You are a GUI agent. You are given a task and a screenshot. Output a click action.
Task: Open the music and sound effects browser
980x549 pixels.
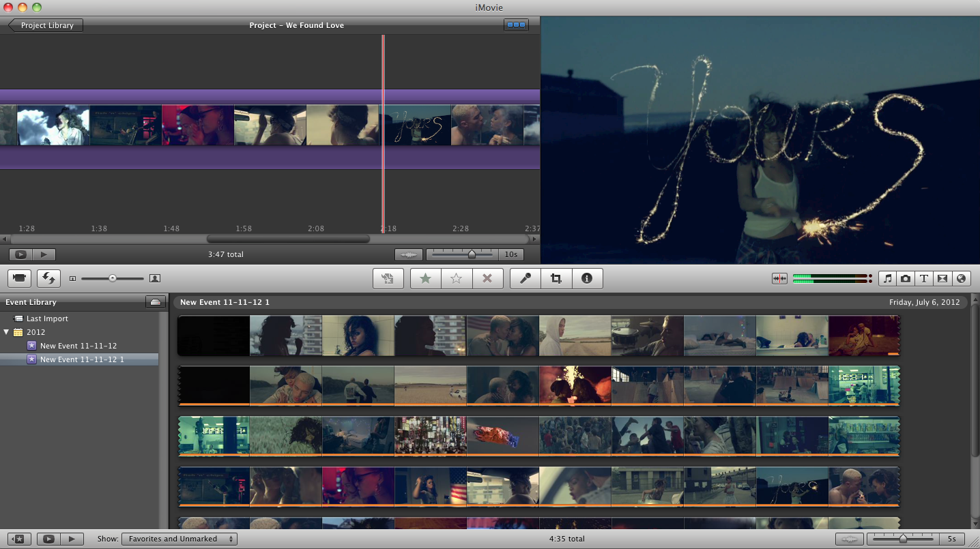click(888, 278)
